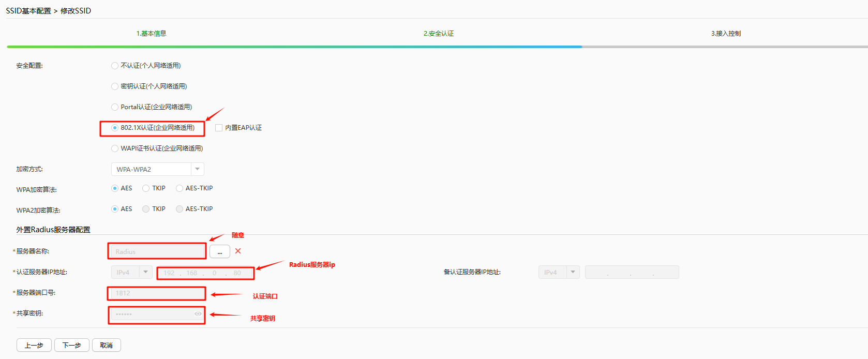The width and height of the screenshot is (868, 359).
Task: Click the red X next to server name
Action: pos(238,251)
